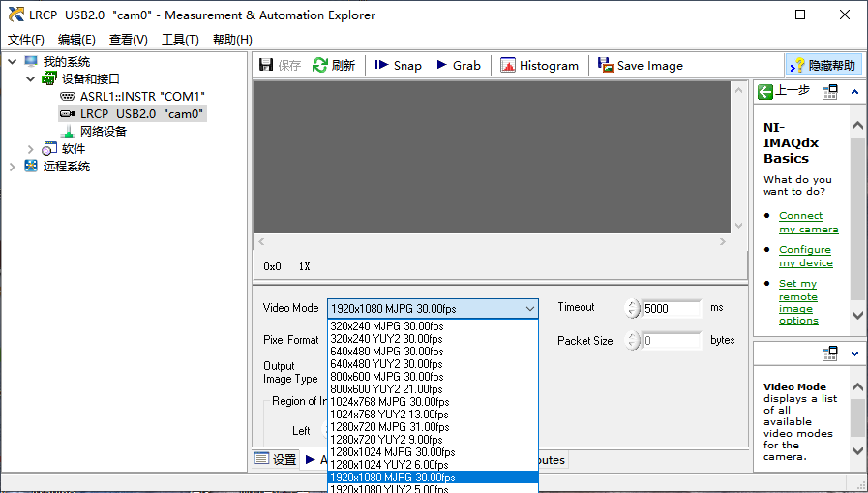
Task: Collapse the upper help panel chevron
Action: (x=854, y=92)
